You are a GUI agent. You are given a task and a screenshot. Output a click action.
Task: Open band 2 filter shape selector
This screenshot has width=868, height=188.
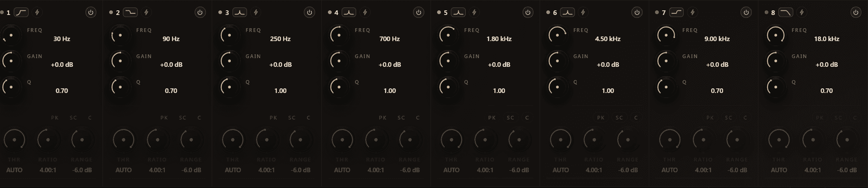[130, 12]
